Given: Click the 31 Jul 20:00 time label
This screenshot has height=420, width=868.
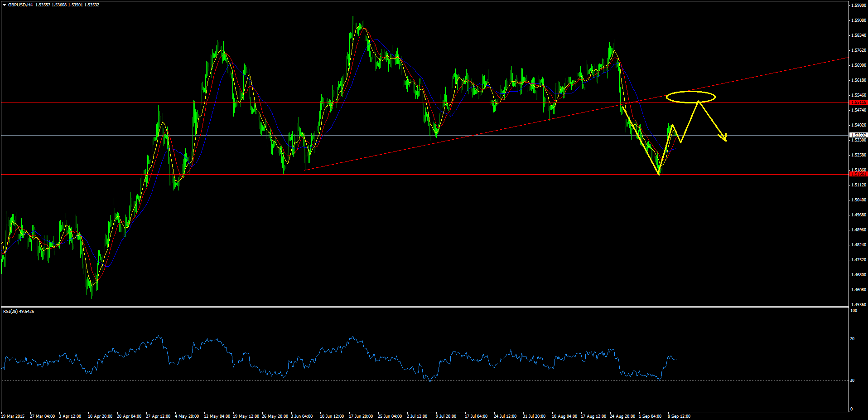Looking at the screenshot, I should (534, 416).
